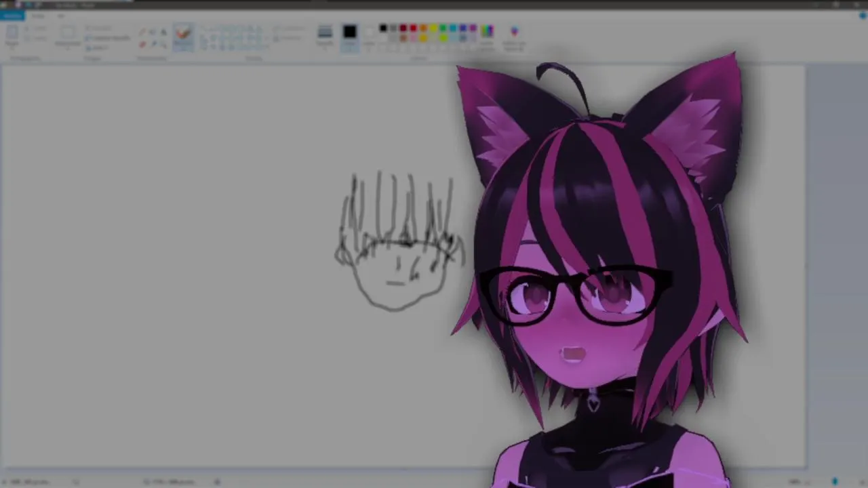Pick the yellow palette swatch
The image size is (868, 488).
(x=433, y=28)
